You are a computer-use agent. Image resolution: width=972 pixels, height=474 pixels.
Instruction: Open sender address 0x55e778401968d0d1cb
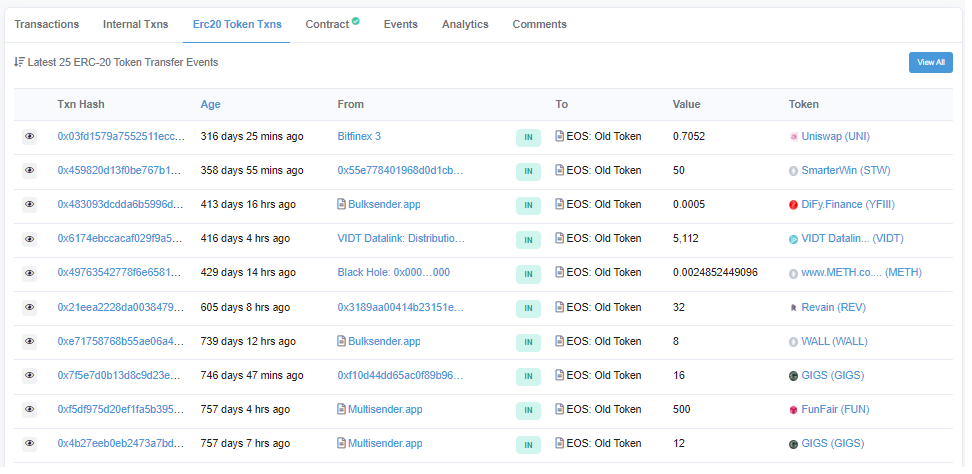pyautogui.click(x=400, y=170)
